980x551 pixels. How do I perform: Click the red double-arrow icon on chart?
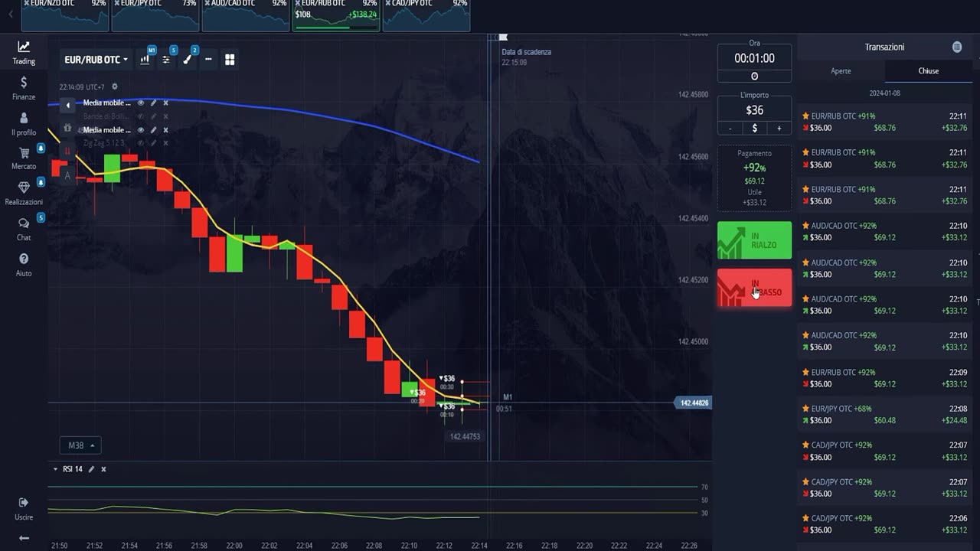click(67, 152)
